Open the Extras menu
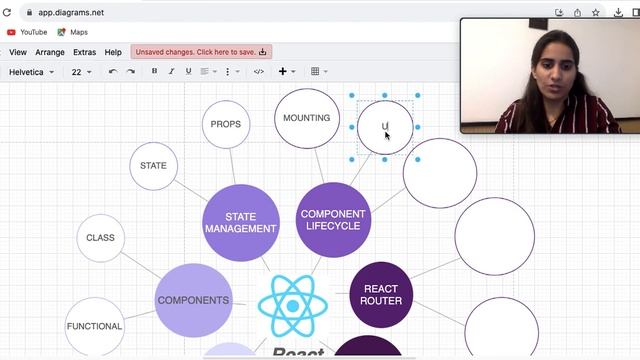Viewport: 640px width, 360px height. pyautogui.click(x=84, y=52)
